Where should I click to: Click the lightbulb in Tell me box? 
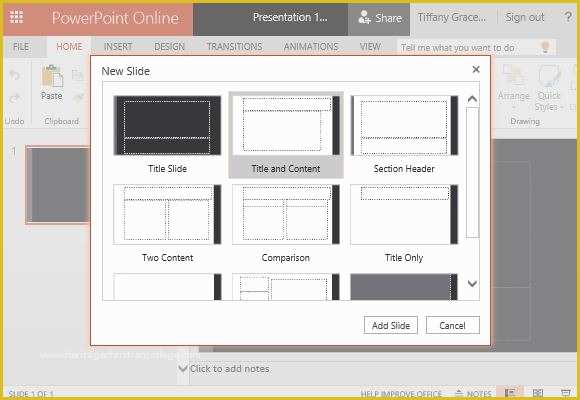pyautogui.click(x=545, y=47)
